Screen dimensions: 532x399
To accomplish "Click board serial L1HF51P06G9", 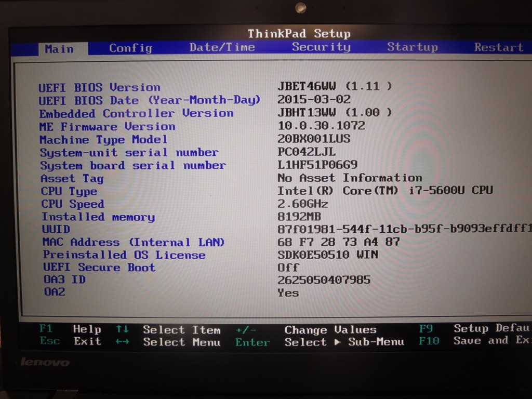I will tap(317, 165).
